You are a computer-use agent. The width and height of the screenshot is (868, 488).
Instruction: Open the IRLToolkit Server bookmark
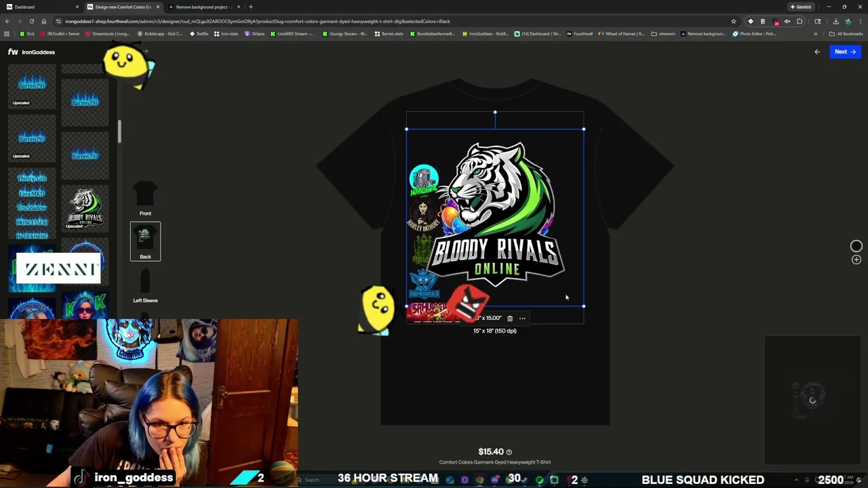[x=60, y=33]
